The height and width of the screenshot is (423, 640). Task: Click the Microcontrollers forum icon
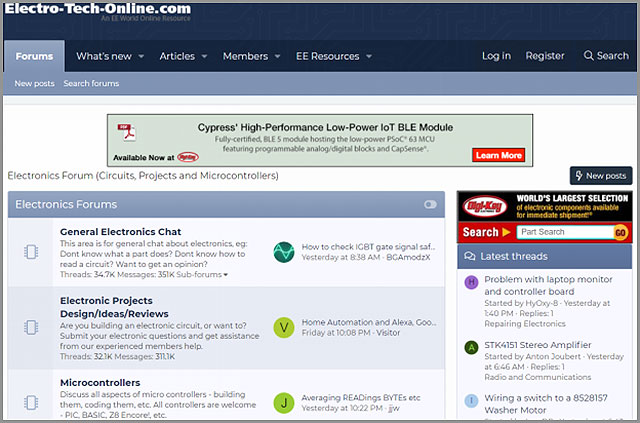[31, 402]
